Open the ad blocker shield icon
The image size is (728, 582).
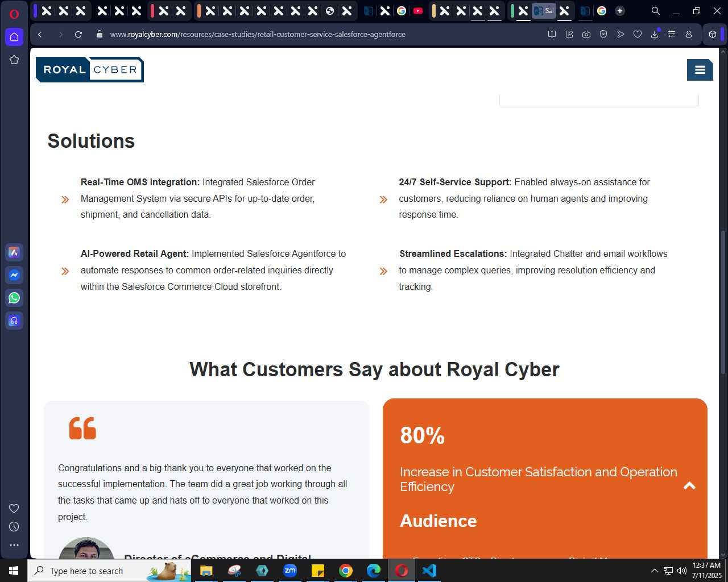pyautogui.click(x=603, y=34)
